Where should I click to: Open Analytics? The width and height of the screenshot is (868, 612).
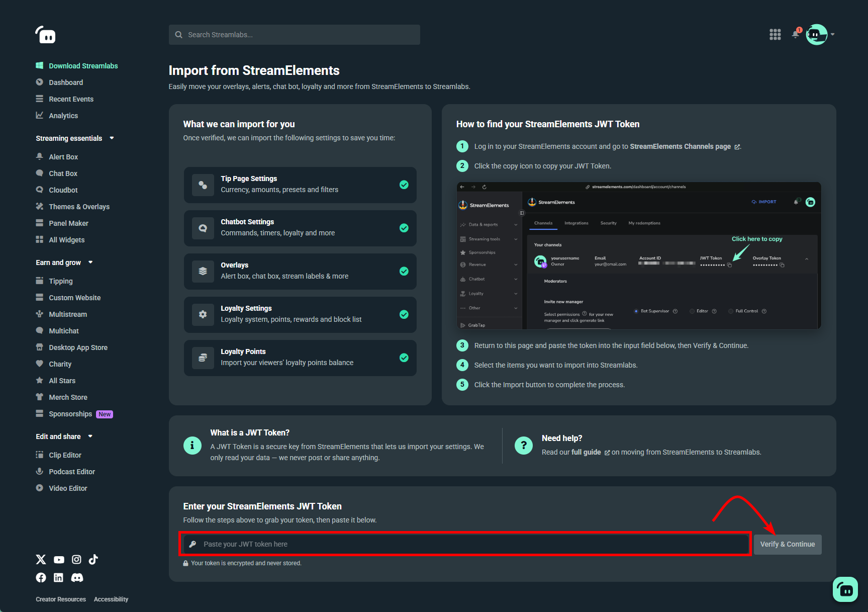(57, 116)
